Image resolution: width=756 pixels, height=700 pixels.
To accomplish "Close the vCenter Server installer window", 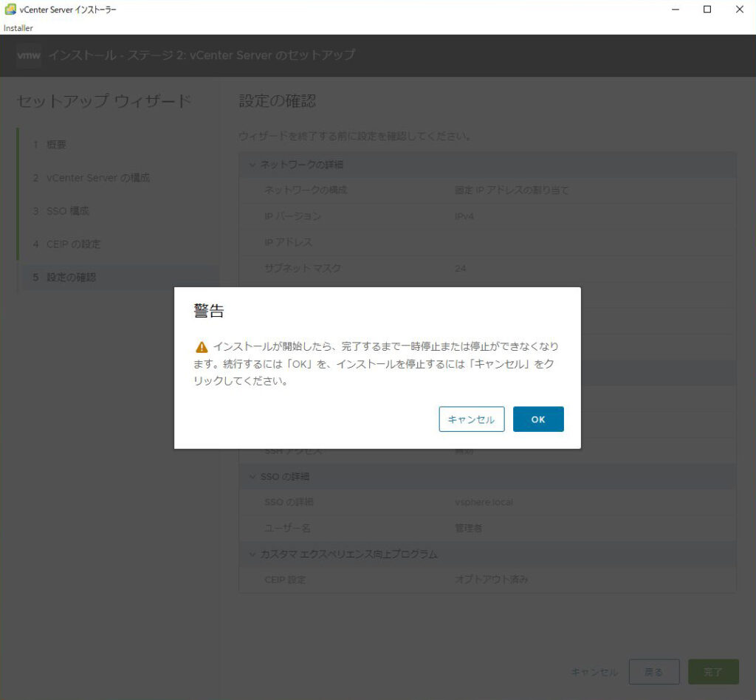I will click(740, 9).
